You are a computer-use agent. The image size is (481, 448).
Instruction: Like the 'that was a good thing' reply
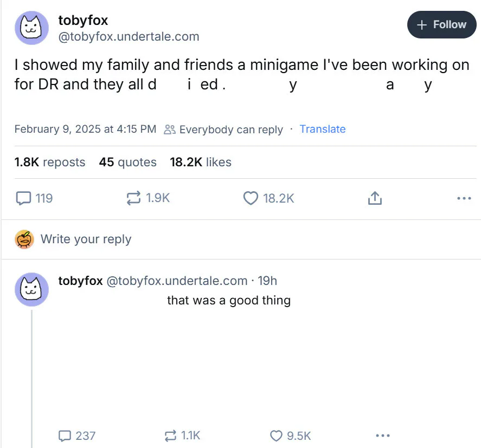pos(276,436)
